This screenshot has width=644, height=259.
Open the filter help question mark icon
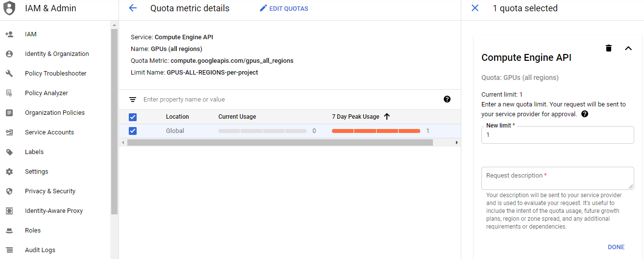click(447, 99)
